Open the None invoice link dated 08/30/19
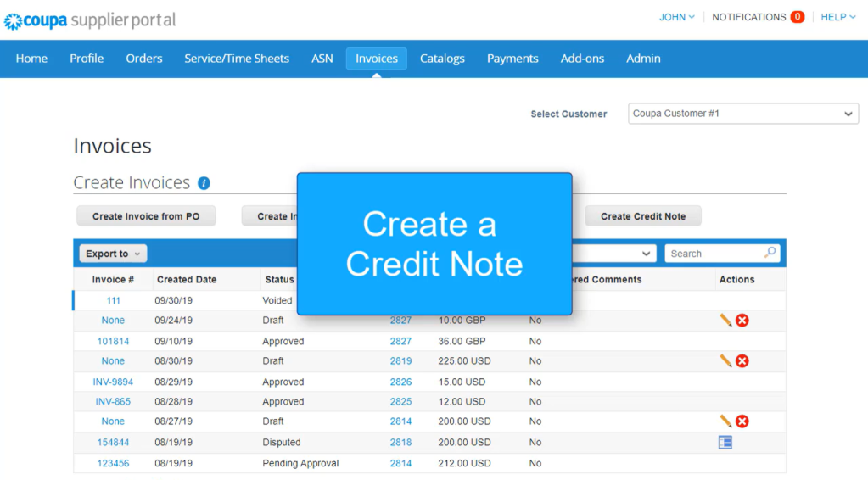This screenshot has height=480, width=868. [113, 361]
